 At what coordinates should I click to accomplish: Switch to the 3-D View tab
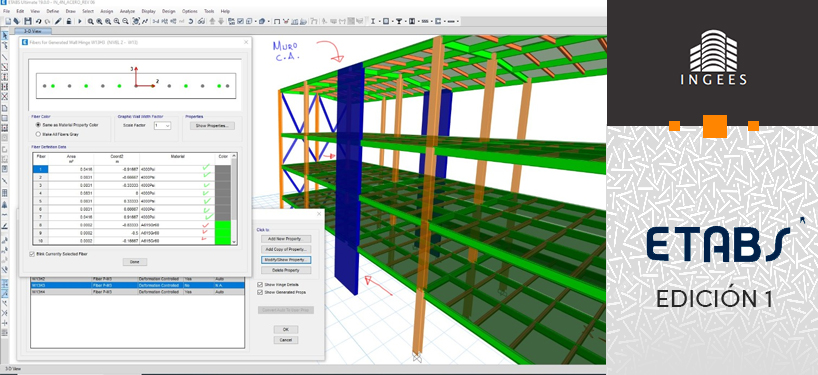(33, 31)
